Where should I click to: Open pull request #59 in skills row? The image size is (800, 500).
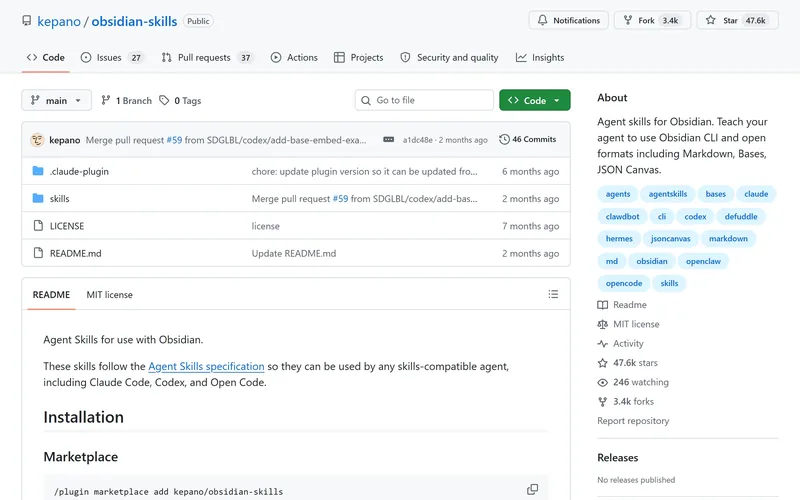point(340,198)
